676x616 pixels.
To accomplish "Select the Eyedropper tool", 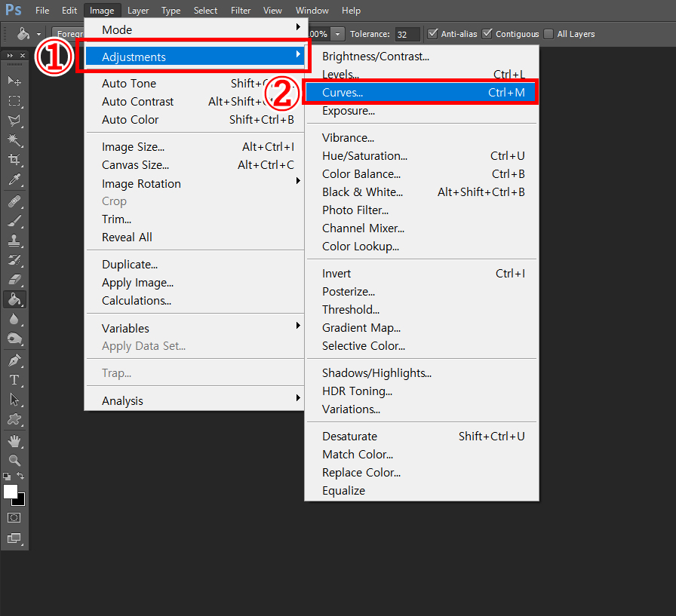I will (x=14, y=179).
